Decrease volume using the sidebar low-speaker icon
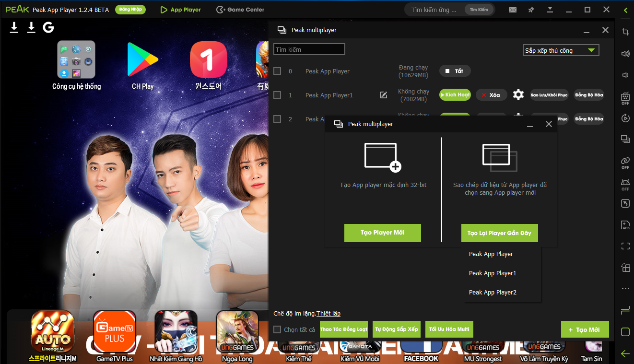 (x=625, y=75)
